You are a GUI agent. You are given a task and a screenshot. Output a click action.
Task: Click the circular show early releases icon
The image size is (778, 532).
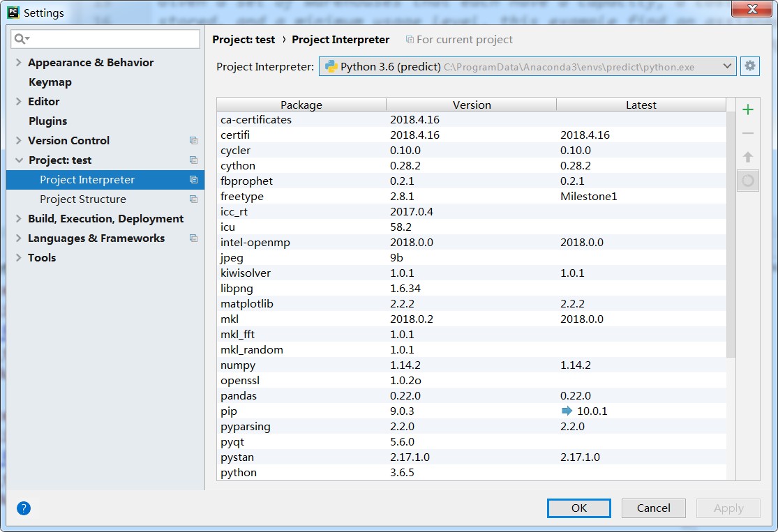[x=748, y=181]
